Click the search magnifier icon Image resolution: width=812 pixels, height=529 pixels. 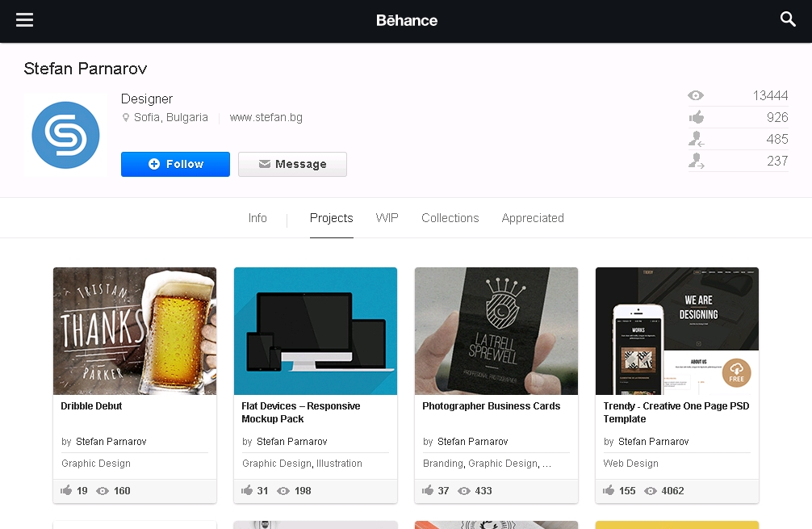[x=788, y=20]
